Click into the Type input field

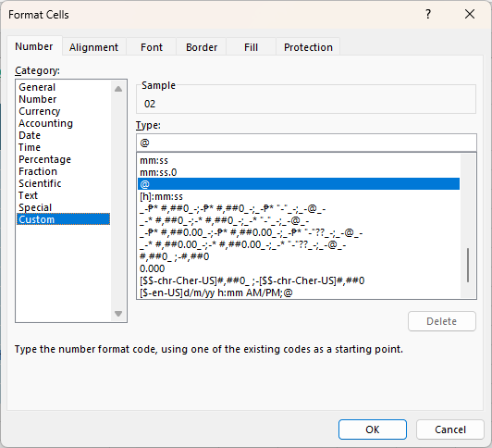tap(306, 143)
